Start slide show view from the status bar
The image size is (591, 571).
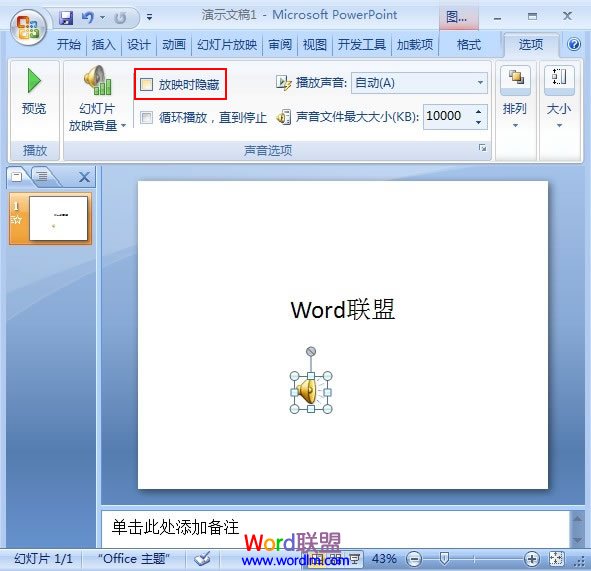(354, 559)
